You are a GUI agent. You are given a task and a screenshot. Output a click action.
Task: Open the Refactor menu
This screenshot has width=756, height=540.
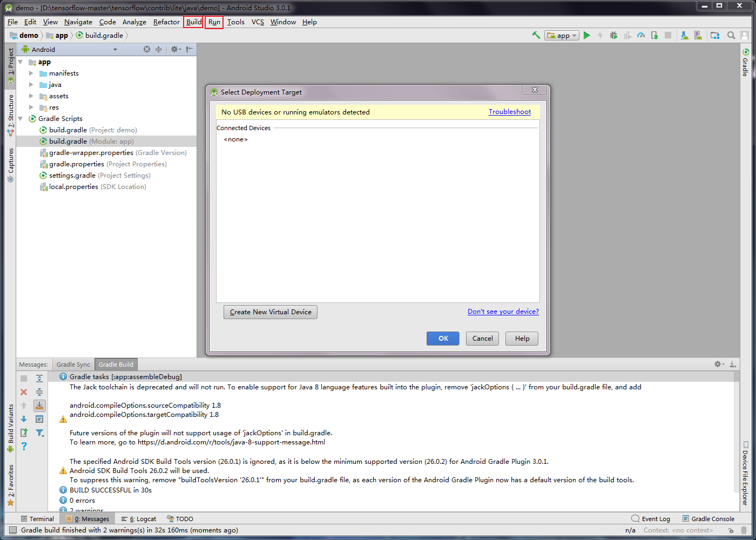[166, 22]
